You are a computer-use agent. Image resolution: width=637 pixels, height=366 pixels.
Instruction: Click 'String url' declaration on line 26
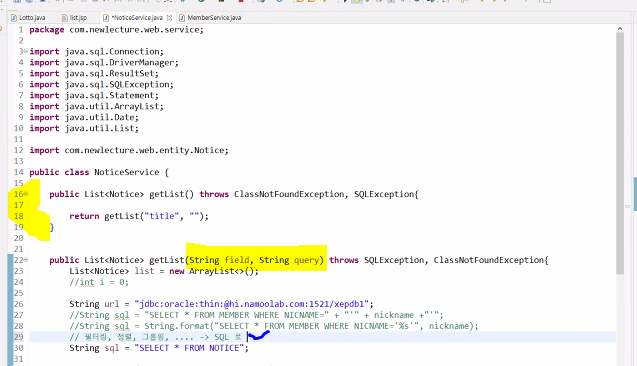[94, 304]
